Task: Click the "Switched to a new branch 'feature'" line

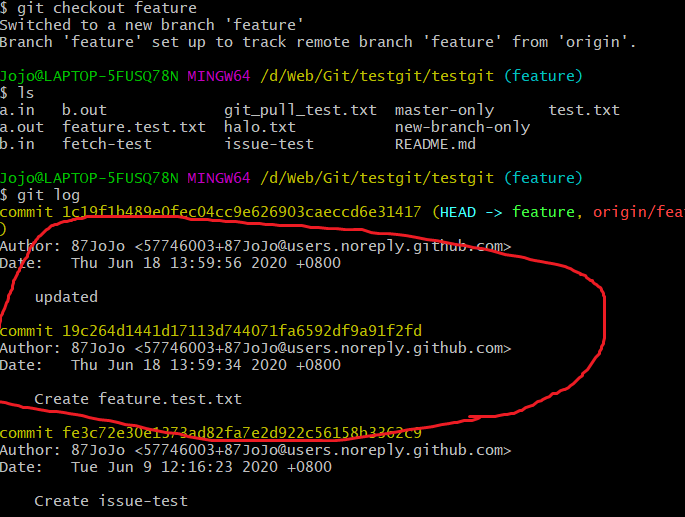Action: (x=151, y=25)
